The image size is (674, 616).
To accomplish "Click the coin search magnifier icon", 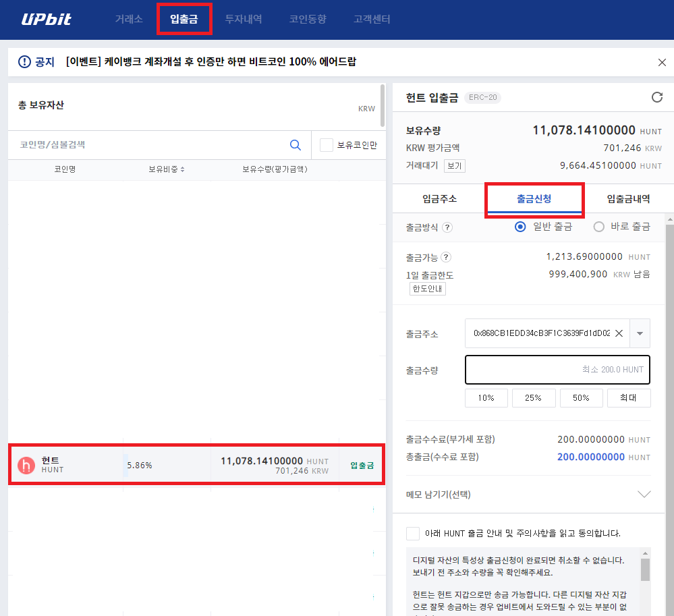I will point(296,145).
